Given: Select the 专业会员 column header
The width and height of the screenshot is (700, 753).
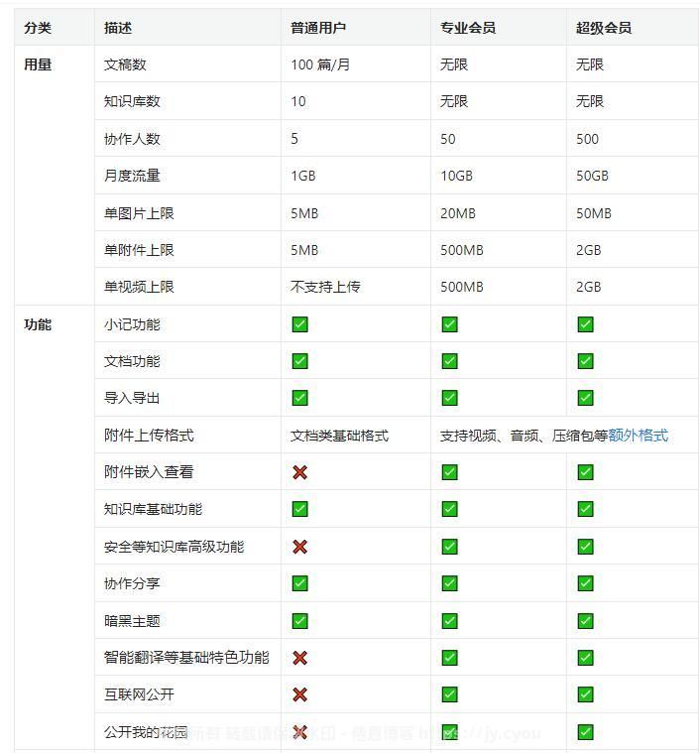Looking at the screenshot, I should [468, 28].
